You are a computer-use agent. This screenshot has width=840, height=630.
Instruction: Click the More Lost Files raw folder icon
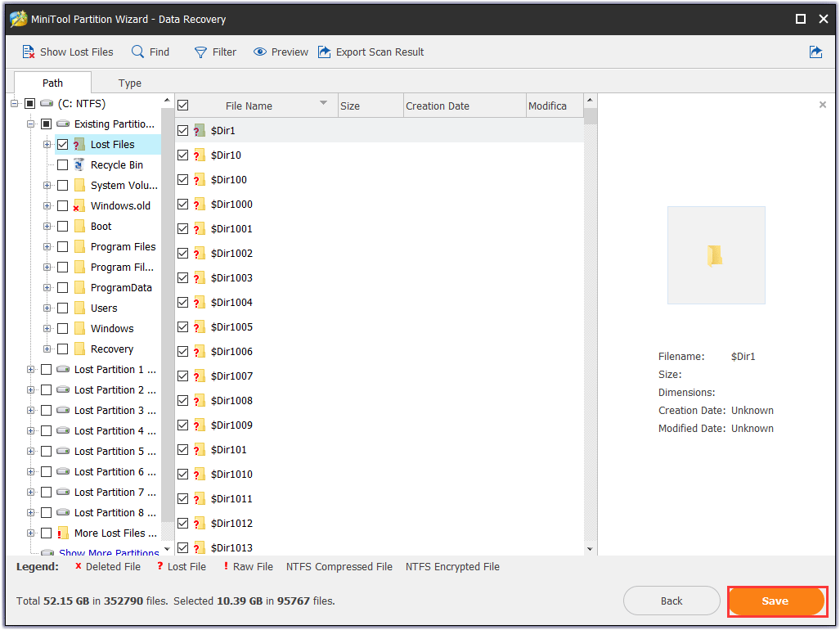click(x=63, y=533)
